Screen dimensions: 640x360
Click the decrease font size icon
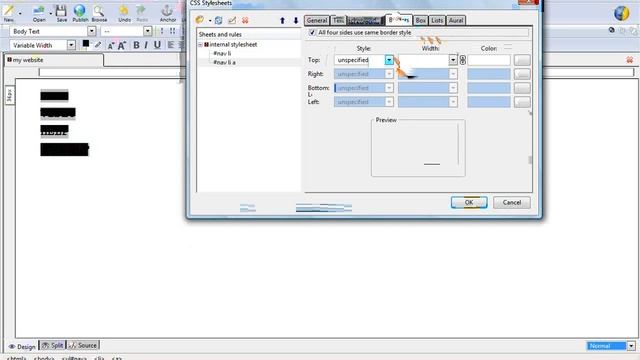111,46
